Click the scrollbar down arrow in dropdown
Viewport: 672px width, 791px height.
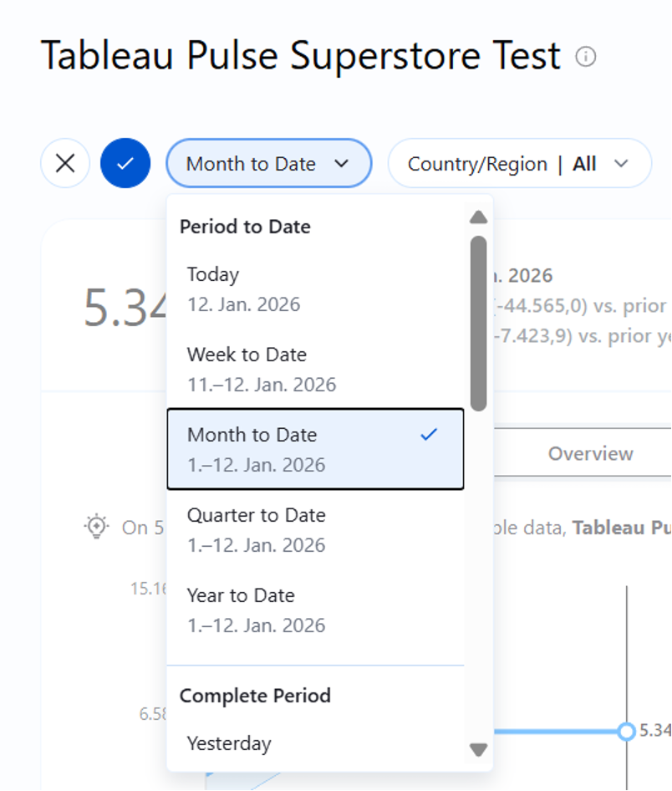coord(478,749)
